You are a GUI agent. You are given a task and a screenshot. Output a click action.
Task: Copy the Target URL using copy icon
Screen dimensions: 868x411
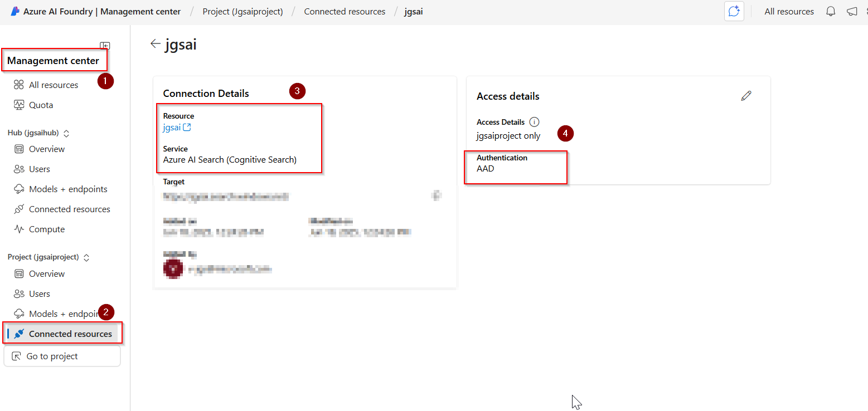tap(437, 195)
